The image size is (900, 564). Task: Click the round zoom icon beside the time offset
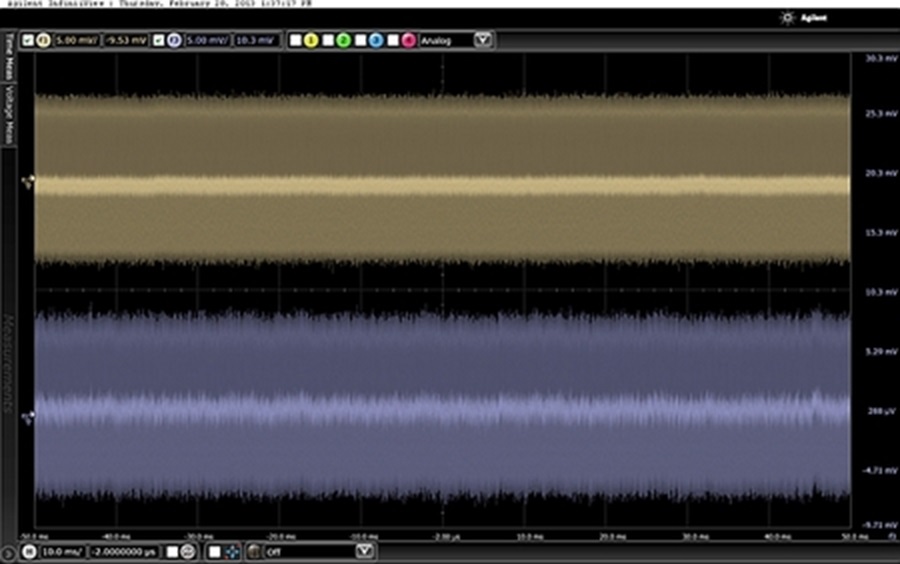[x=188, y=552]
